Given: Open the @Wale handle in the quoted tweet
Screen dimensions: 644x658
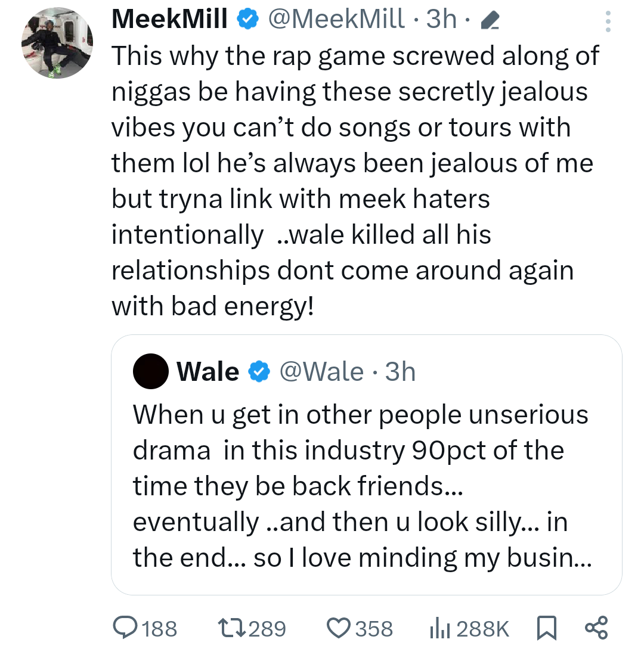Looking at the screenshot, I should pos(321,372).
